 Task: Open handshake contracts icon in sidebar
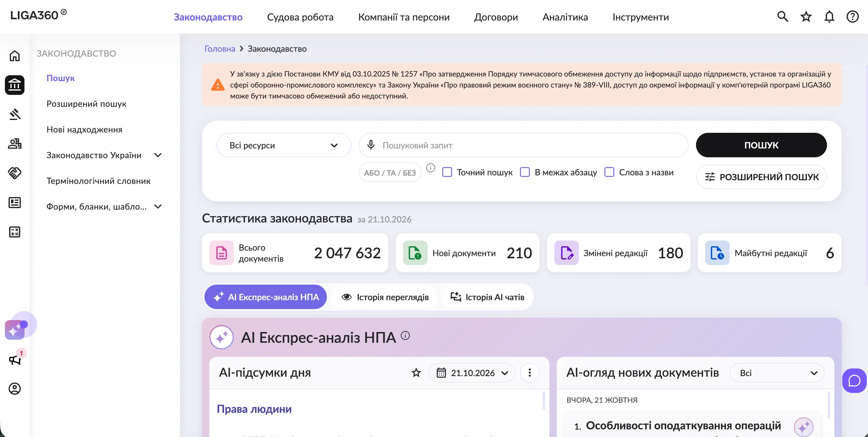(14, 173)
